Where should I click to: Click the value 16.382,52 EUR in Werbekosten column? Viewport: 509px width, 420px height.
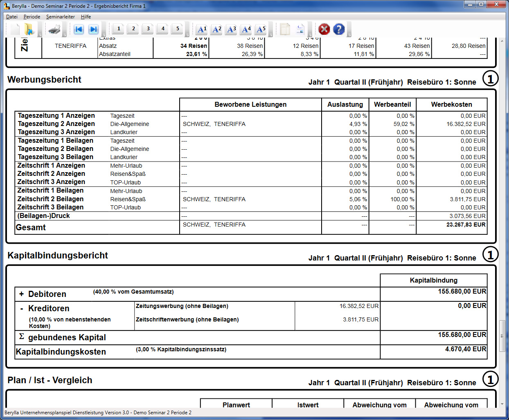tap(466, 124)
